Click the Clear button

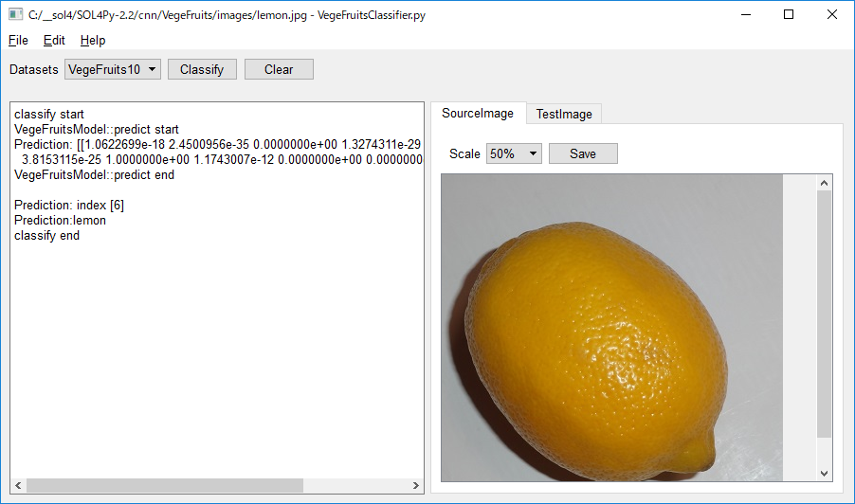click(279, 69)
